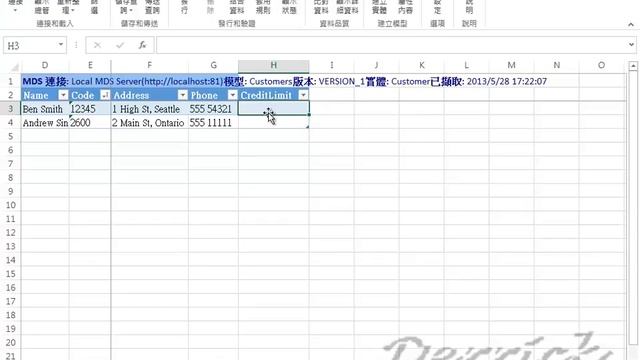Click the phone cell 555 11111
This screenshot has height=360, width=640.
213,122
